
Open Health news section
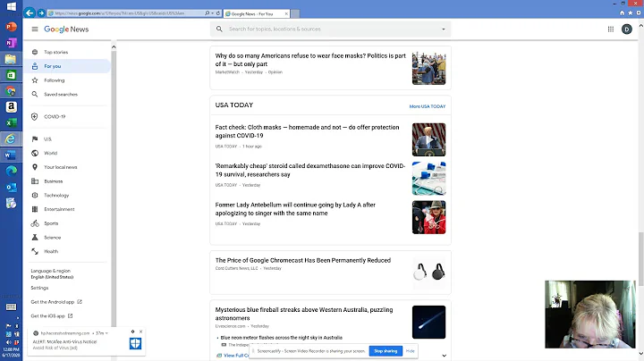[x=67, y=251]
